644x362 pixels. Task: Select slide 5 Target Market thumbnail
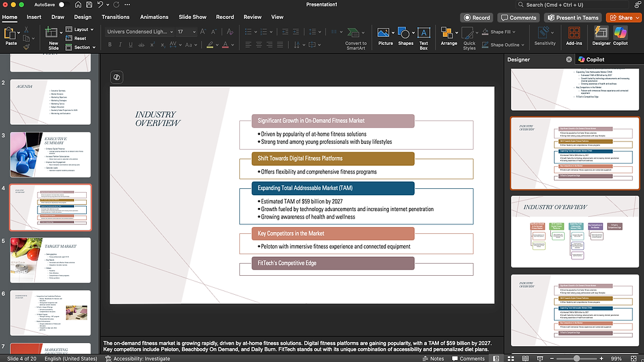click(x=51, y=260)
